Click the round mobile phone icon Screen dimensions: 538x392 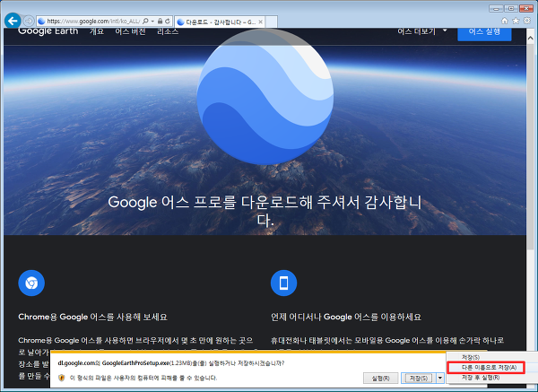pyautogui.click(x=283, y=283)
